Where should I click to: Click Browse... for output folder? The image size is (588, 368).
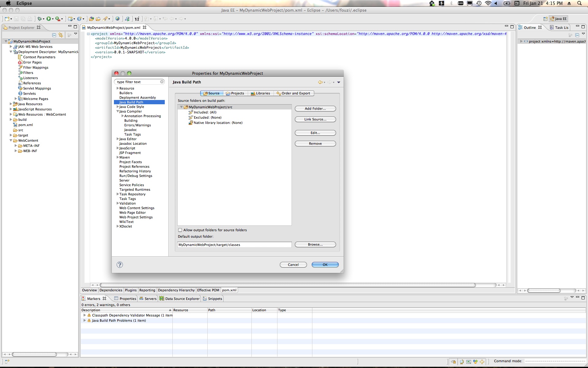(x=315, y=244)
